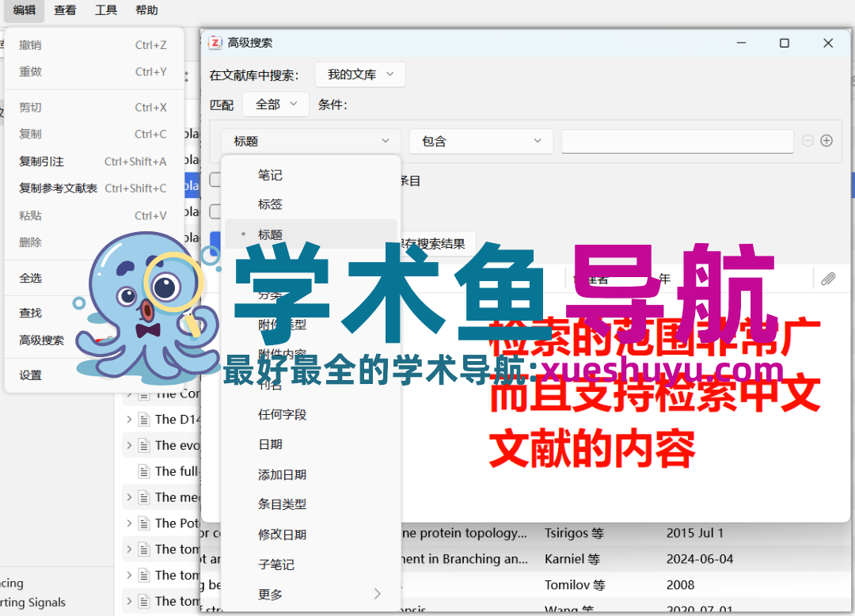The image size is (855, 616).
Task: Select 条目类型 in the field dropdown list
Action: coord(311,504)
